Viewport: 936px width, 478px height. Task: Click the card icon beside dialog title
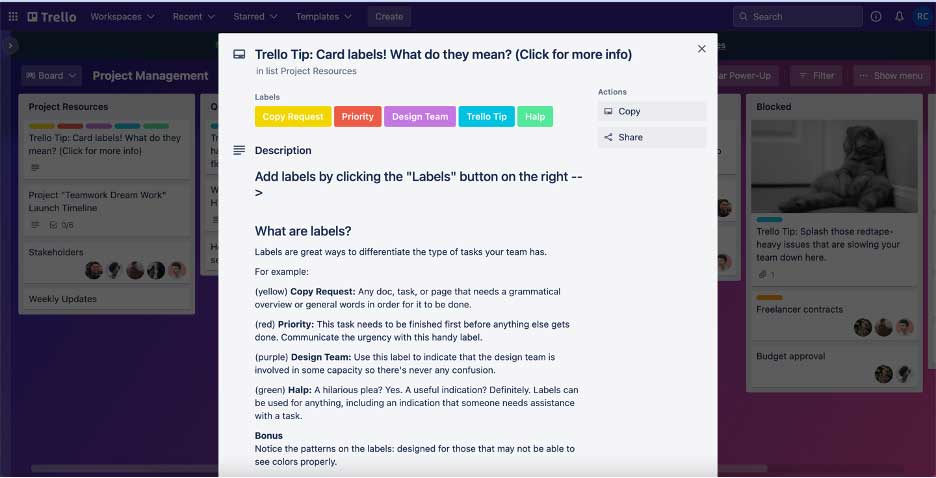[x=239, y=54]
